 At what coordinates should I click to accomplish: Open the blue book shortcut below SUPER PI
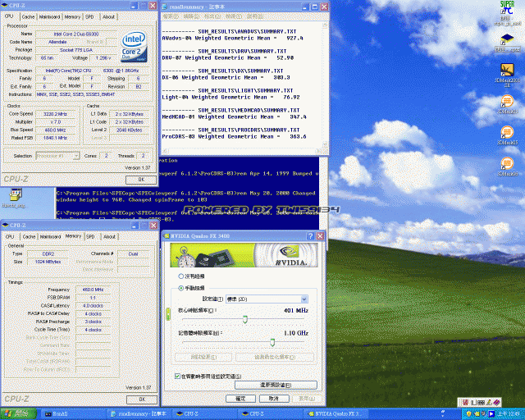pyautogui.click(x=507, y=43)
